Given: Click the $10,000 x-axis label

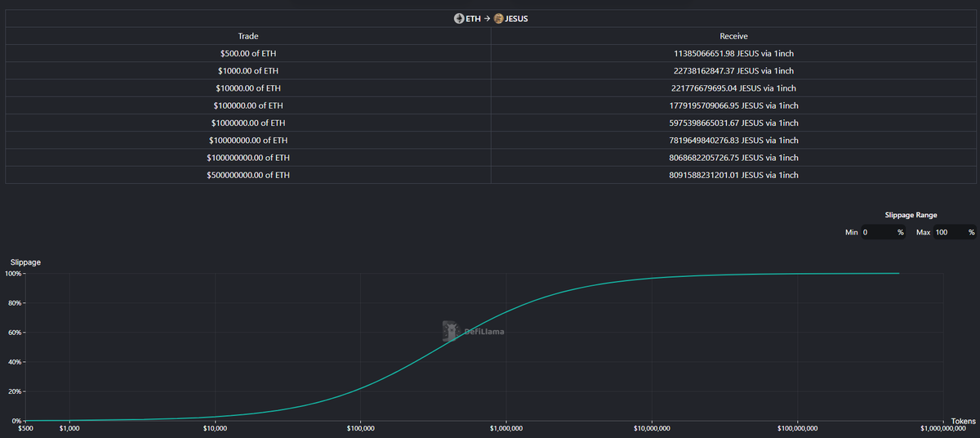Looking at the screenshot, I should [x=214, y=428].
